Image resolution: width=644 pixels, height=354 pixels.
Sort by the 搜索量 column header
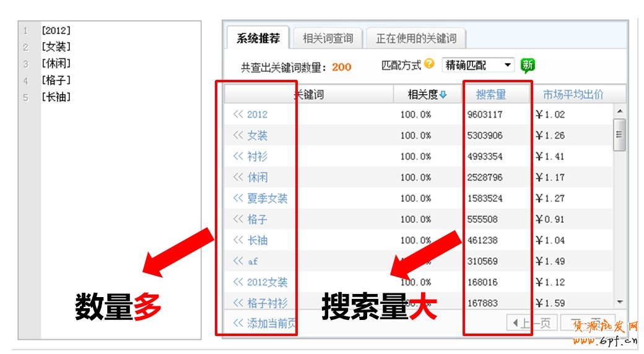click(490, 95)
